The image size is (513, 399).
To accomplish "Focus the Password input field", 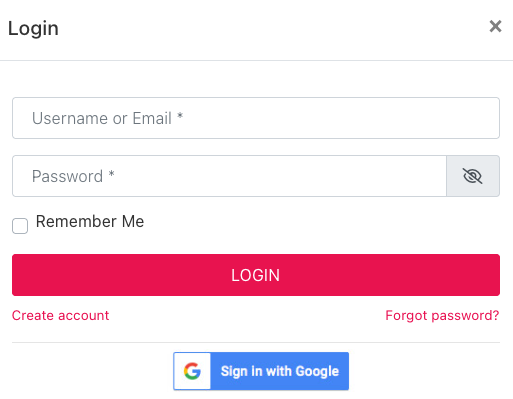I will point(229,176).
